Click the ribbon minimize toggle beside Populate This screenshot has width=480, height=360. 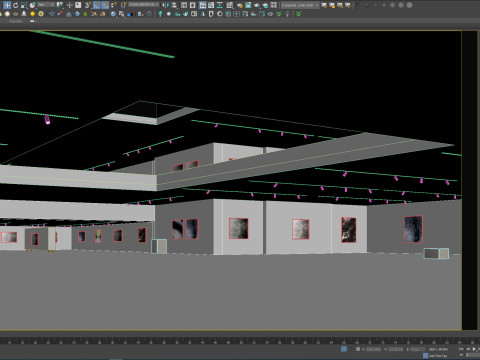[x=32, y=21]
